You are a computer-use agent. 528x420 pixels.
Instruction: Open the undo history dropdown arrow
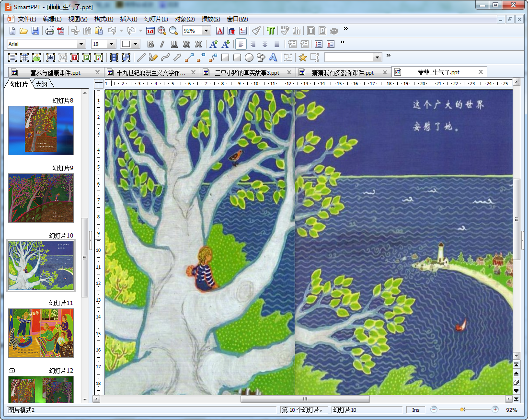point(121,31)
